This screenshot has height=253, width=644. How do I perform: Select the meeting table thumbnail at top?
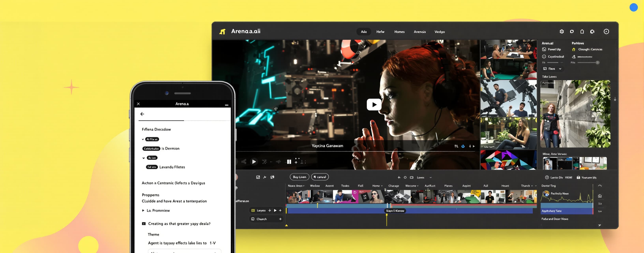(x=508, y=49)
